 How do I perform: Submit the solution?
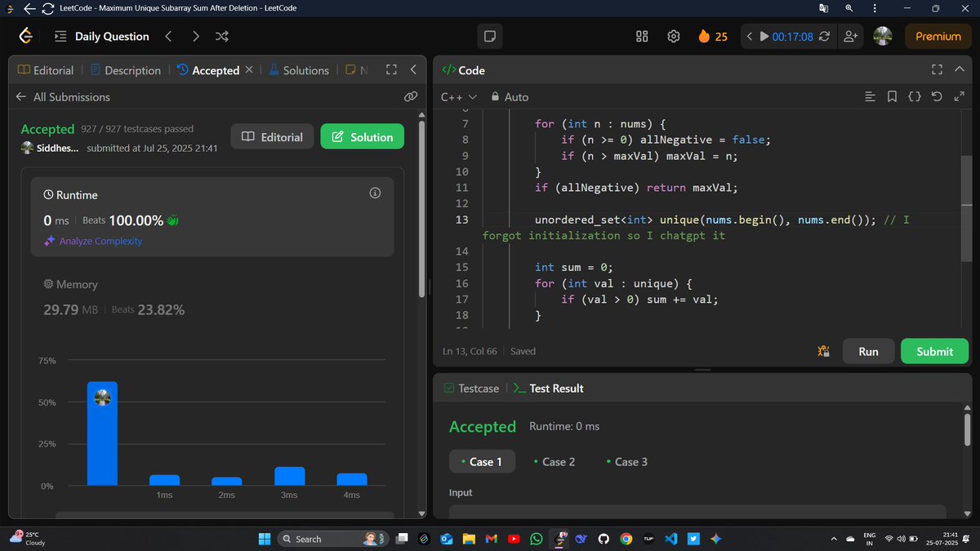pyautogui.click(x=934, y=351)
